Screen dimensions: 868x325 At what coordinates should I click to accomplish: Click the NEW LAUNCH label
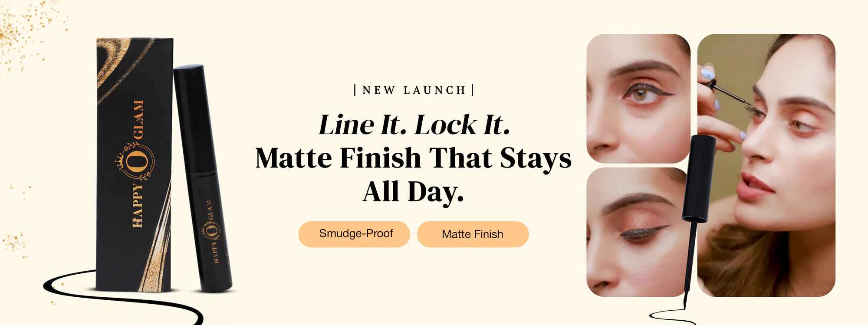(x=414, y=90)
